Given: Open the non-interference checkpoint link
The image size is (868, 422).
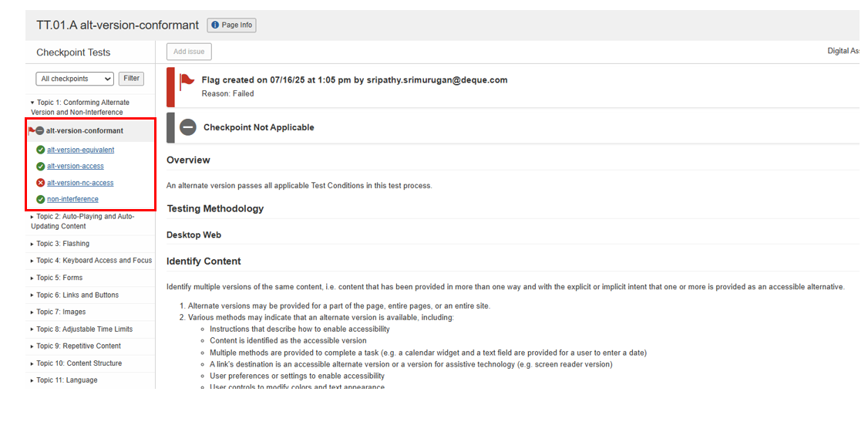Looking at the screenshot, I should tap(72, 199).
